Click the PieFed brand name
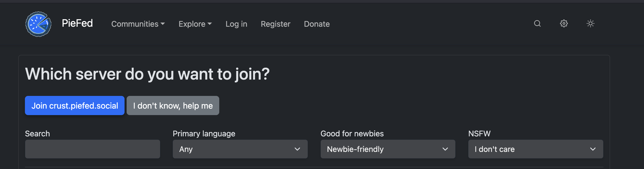The height and width of the screenshot is (169, 644). (77, 23)
